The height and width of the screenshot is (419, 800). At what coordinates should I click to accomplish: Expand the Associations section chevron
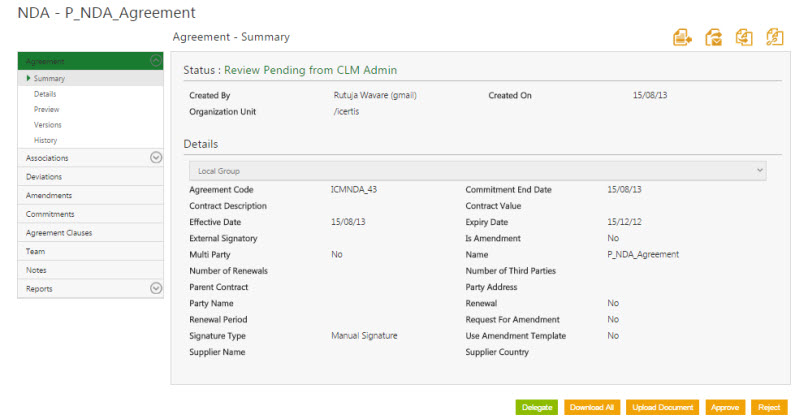(155, 157)
